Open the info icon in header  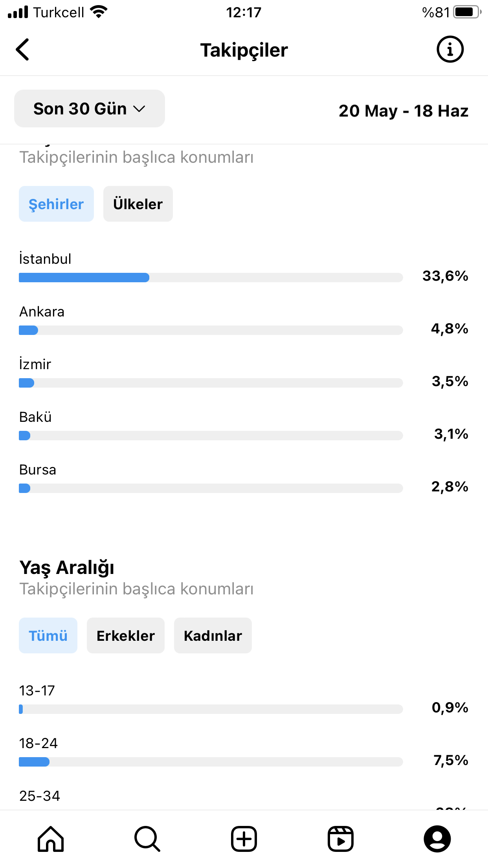click(450, 50)
